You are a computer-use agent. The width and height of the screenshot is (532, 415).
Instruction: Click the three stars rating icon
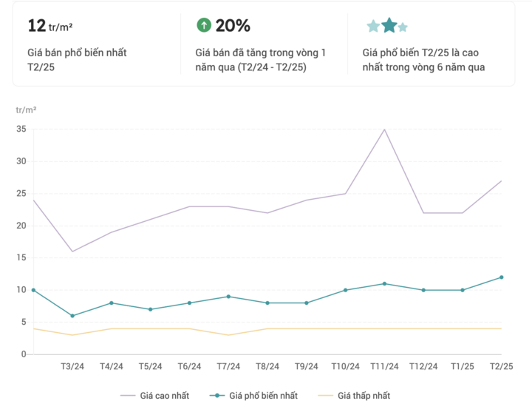387,26
